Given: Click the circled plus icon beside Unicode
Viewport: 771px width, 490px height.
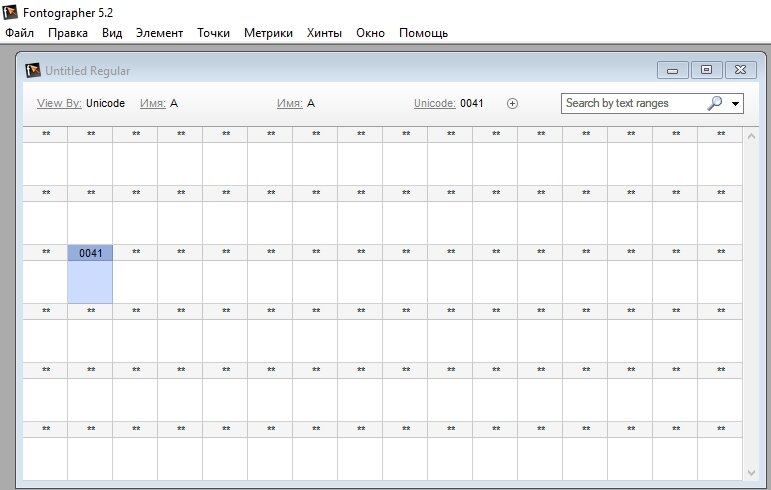Looking at the screenshot, I should (x=512, y=103).
